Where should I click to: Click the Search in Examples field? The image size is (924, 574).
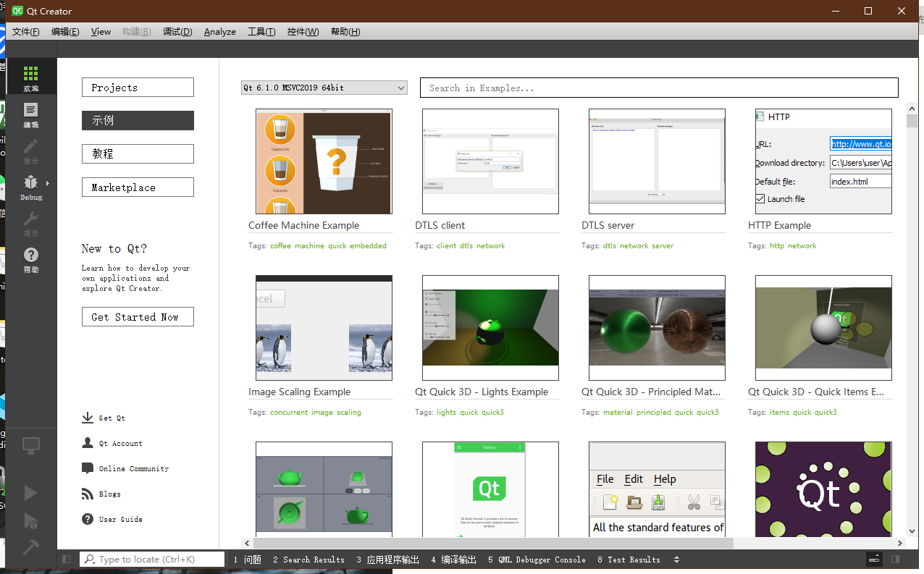[x=659, y=88]
